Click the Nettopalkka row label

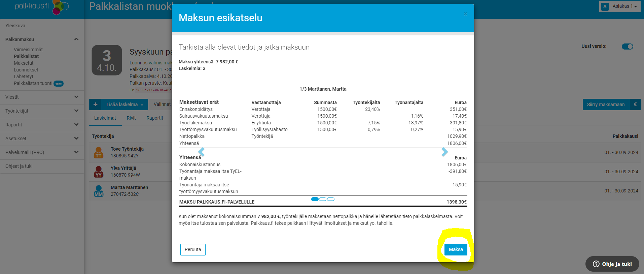[192, 136]
